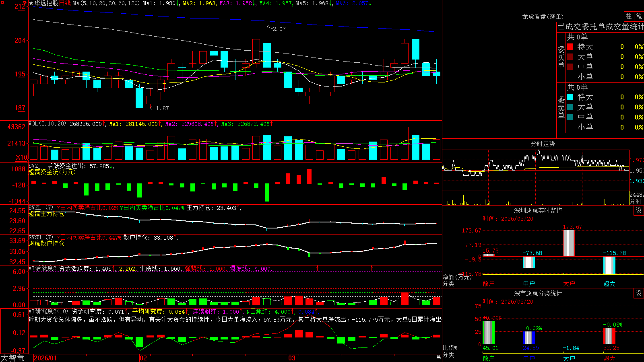
Task: Click the 华远控股 stock name
Action: (46, 3)
